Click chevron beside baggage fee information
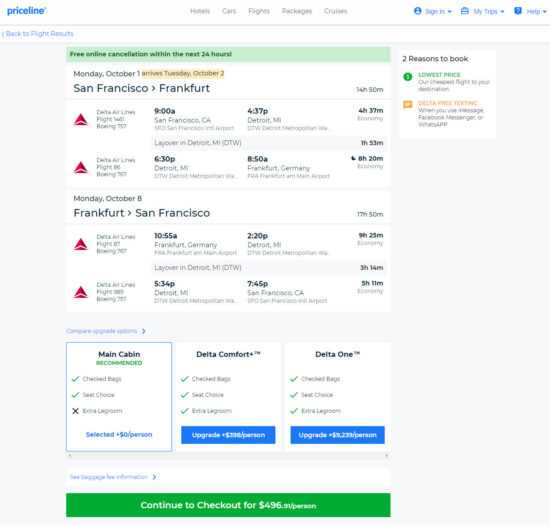The image size is (550, 526). tap(154, 477)
